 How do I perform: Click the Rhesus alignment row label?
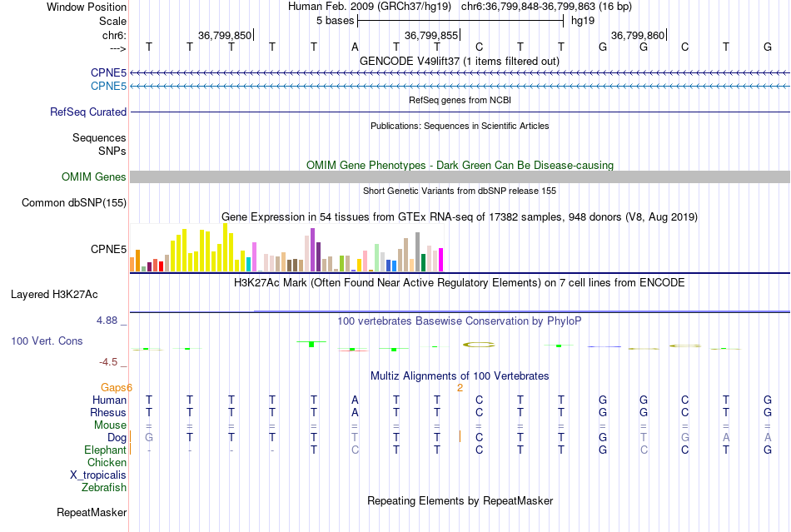click(108, 412)
